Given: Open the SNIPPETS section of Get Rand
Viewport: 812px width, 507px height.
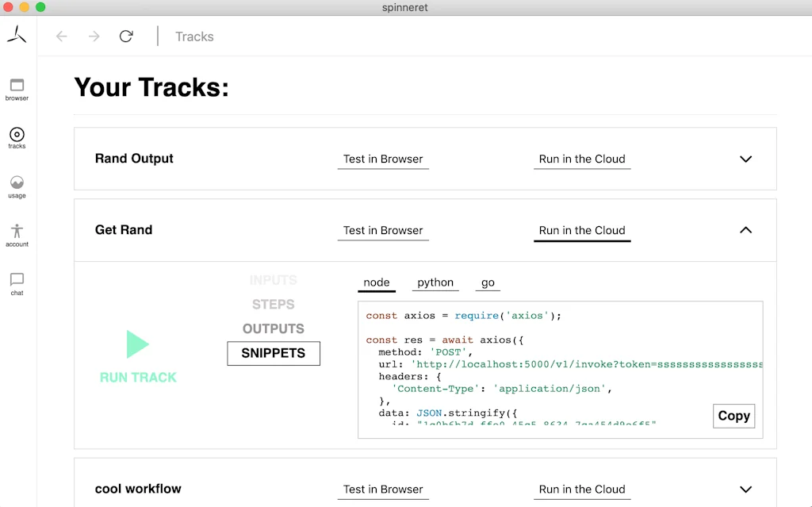Looking at the screenshot, I should point(273,352).
